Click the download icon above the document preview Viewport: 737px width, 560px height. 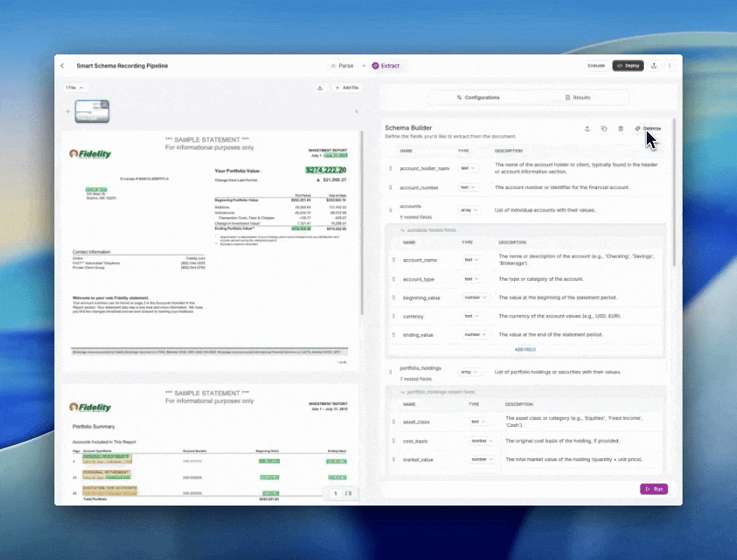320,87
